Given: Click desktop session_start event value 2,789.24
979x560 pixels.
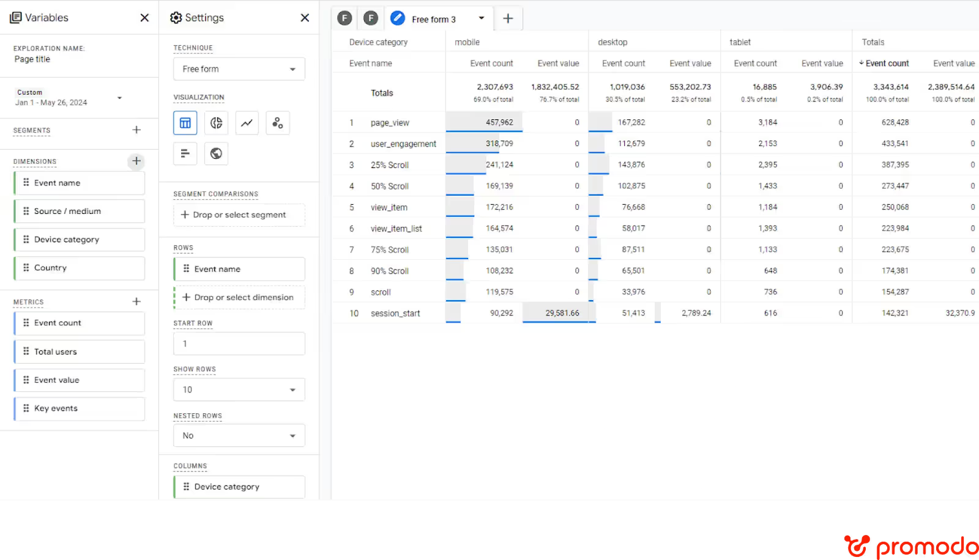Looking at the screenshot, I should pyautogui.click(x=696, y=313).
